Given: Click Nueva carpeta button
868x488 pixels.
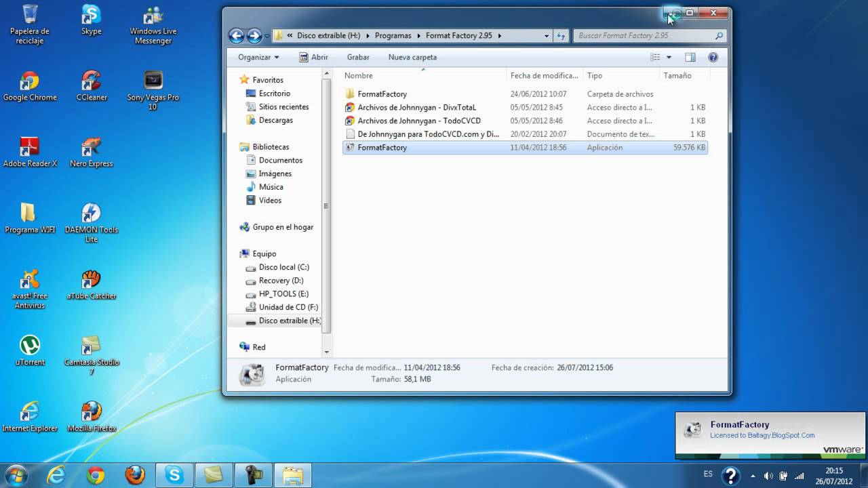Looking at the screenshot, I should 412,58.
